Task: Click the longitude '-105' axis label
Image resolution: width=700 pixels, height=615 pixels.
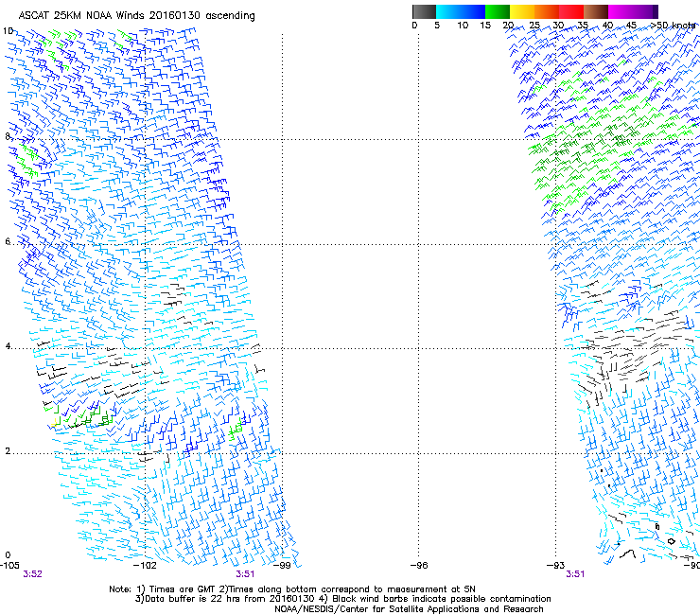Action: tap(9, 566)
